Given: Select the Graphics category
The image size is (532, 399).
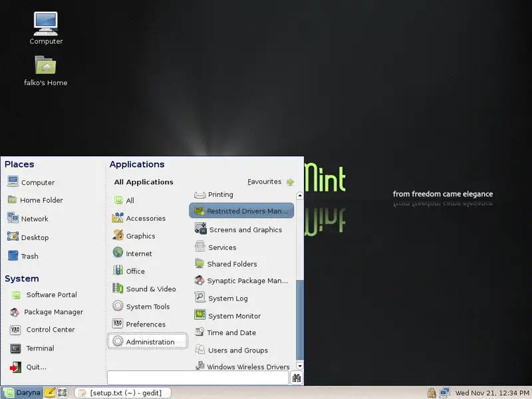Looking at the screenshot, I should (x=134, y=236).
